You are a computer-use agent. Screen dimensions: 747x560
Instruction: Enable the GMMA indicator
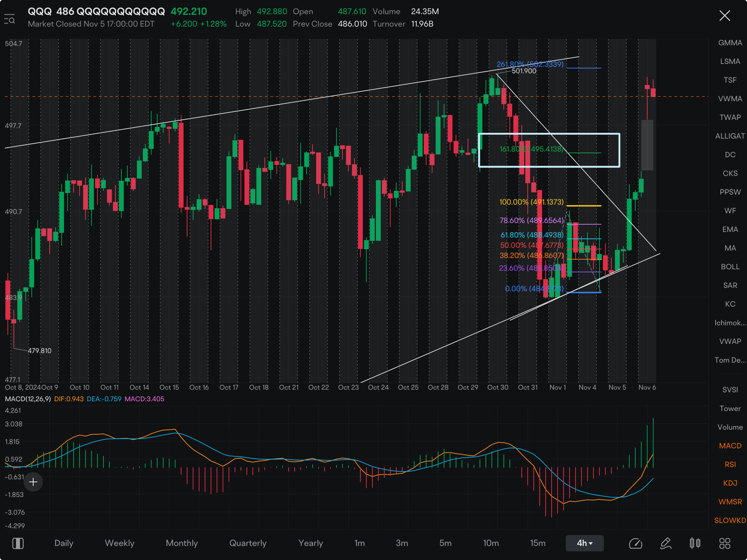[730, 43]
